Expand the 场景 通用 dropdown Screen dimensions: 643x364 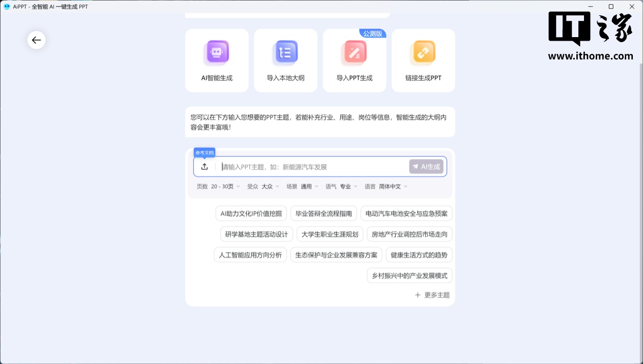tap(309, 187)
